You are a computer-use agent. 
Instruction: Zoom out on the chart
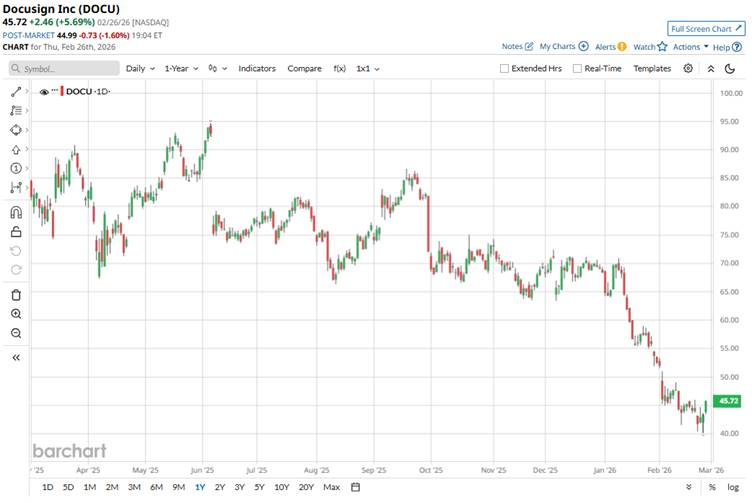[16, 333]
